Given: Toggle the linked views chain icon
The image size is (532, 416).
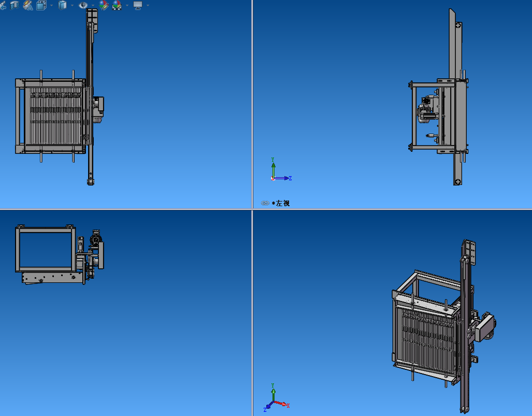Looking at the screenshot, I should click(x=265, y=203).
